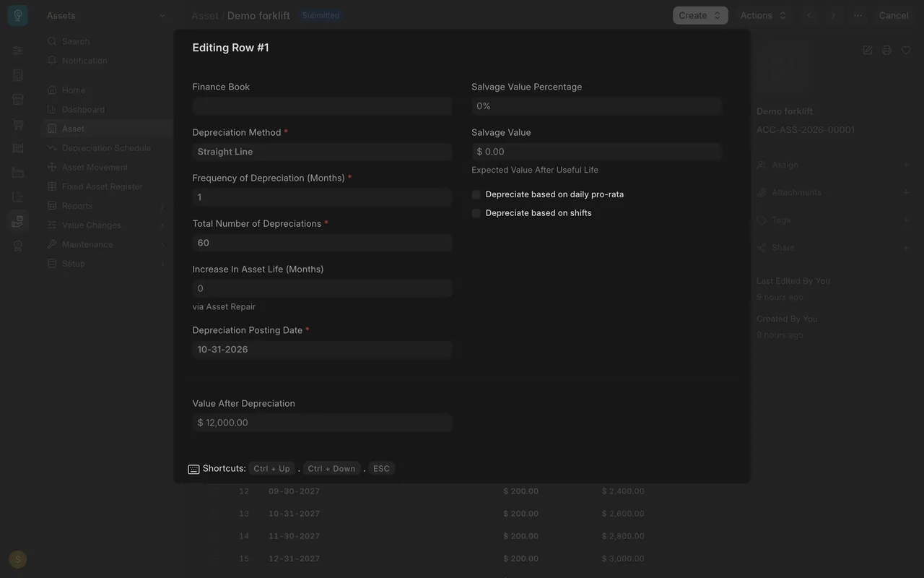Click the plus icon beside Tags
The height and width of the screenshot is (578, 924).
[906, 220]
